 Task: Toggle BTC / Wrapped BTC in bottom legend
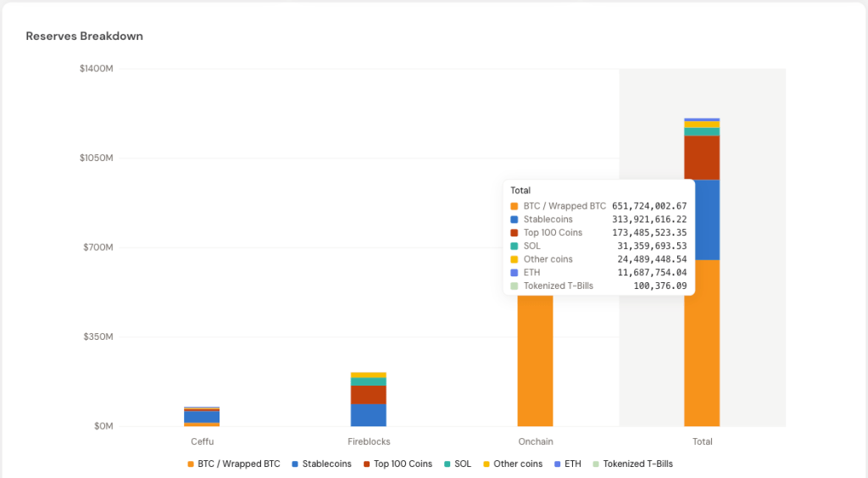pos(233,464)
